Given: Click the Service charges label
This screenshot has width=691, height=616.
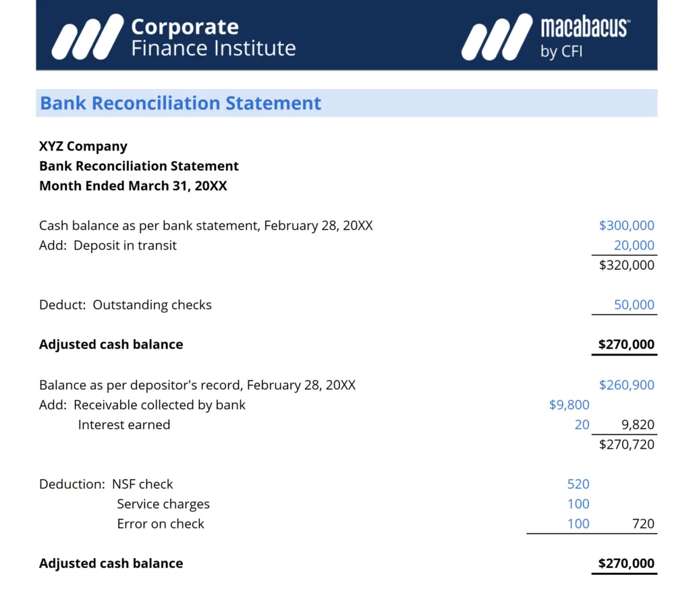Looking at the screenshot, I should (163, 504).
